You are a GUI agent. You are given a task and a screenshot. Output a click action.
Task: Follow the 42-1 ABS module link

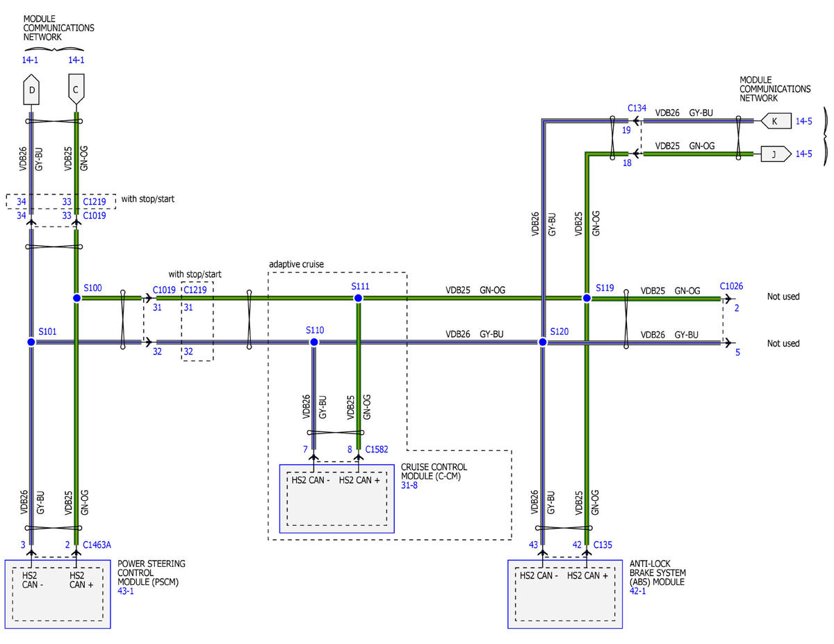click(x=637, y=591)
